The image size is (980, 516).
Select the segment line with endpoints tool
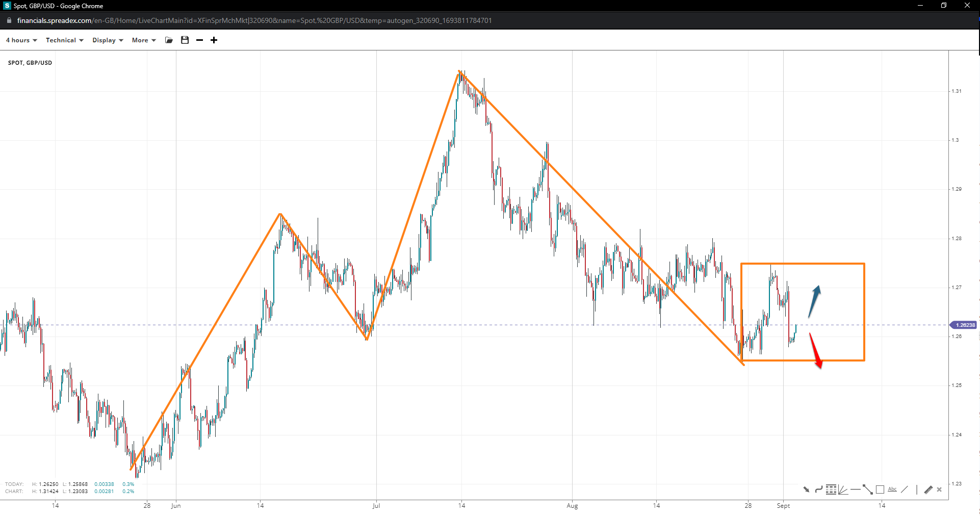867,489
